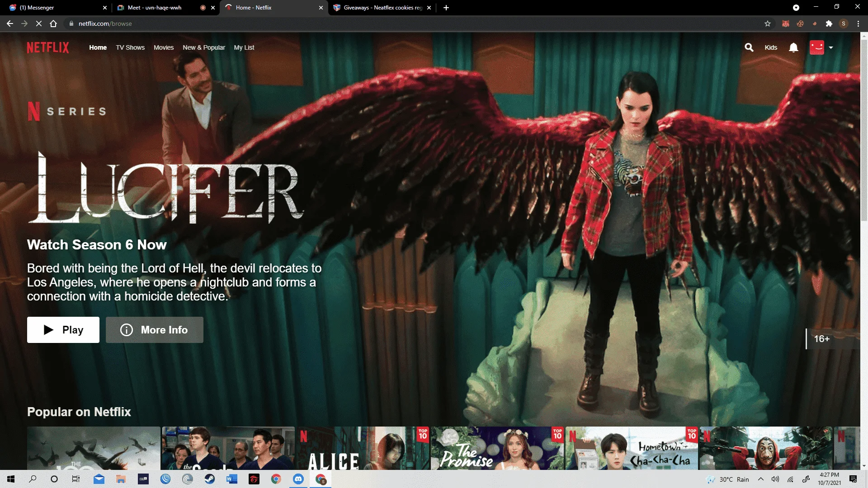
Task: Open Garena from the taskbar
Action: click(254, 479)
